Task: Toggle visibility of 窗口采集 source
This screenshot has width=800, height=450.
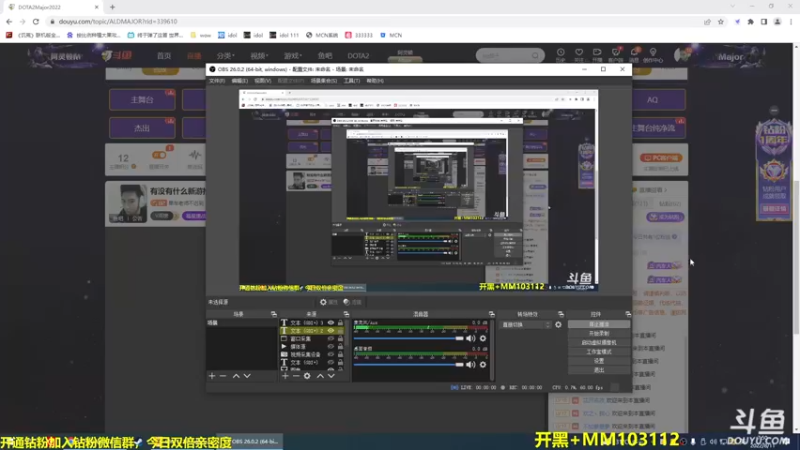Action: point(331,339)
